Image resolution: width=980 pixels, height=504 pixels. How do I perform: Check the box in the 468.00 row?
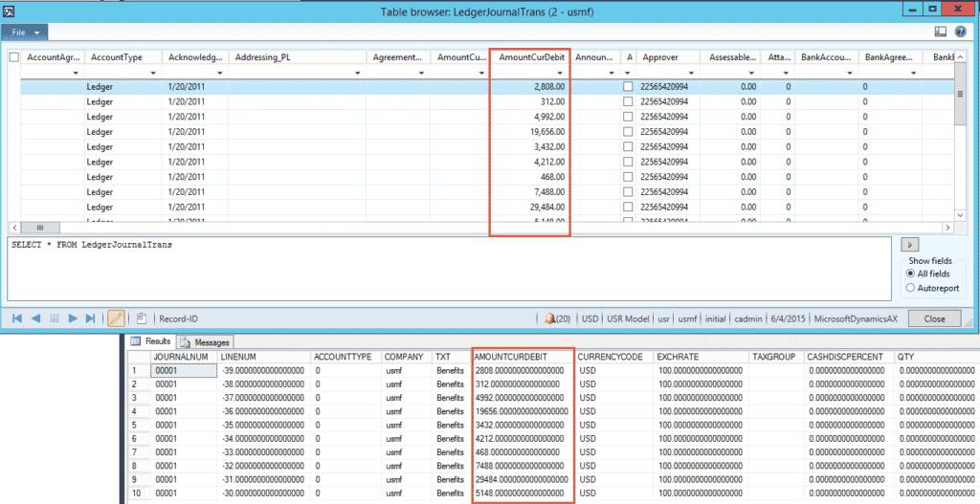pyautogui.click(x=628, y=177)
